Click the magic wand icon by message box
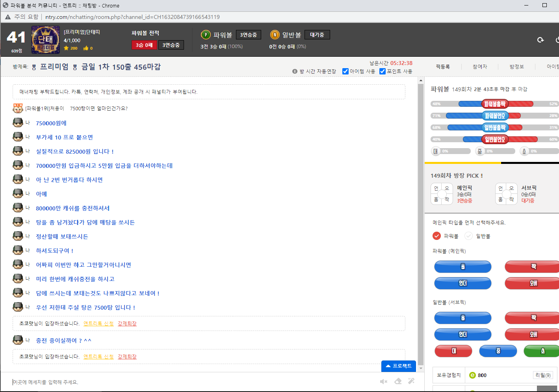This screenshot has height=392, width=559. (x=411, y=381)
